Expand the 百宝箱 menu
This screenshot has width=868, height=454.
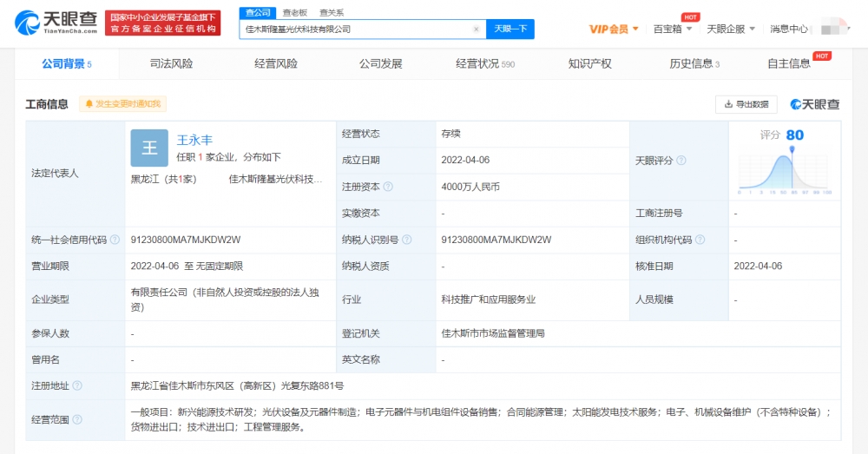(x=673, y=29)
